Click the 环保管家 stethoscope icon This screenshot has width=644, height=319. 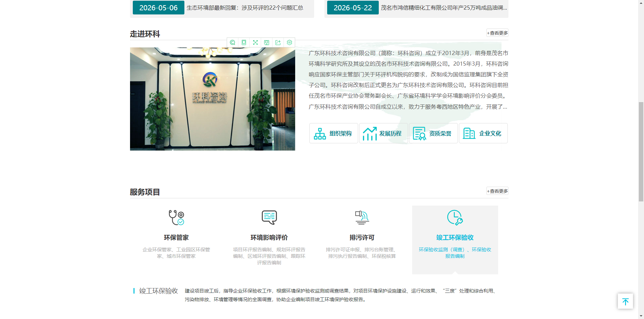(176, 218)
